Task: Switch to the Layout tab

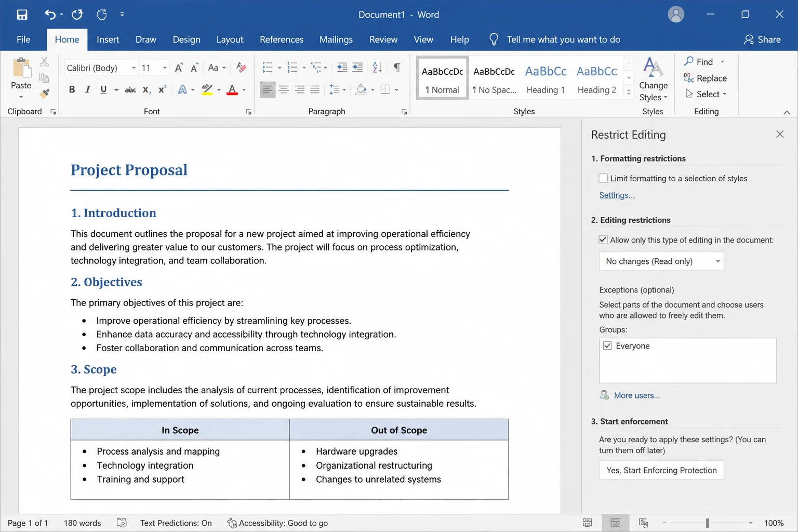Action: pos(230,39)
